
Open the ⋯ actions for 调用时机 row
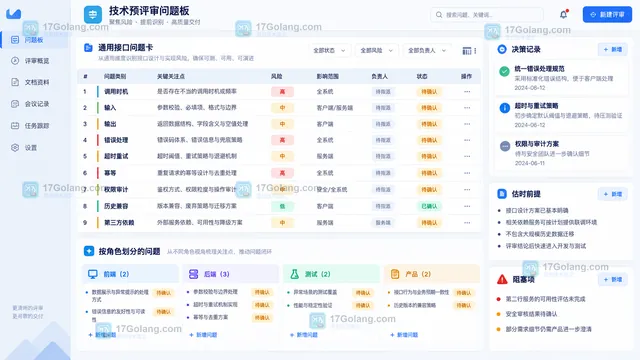(467, 92)
